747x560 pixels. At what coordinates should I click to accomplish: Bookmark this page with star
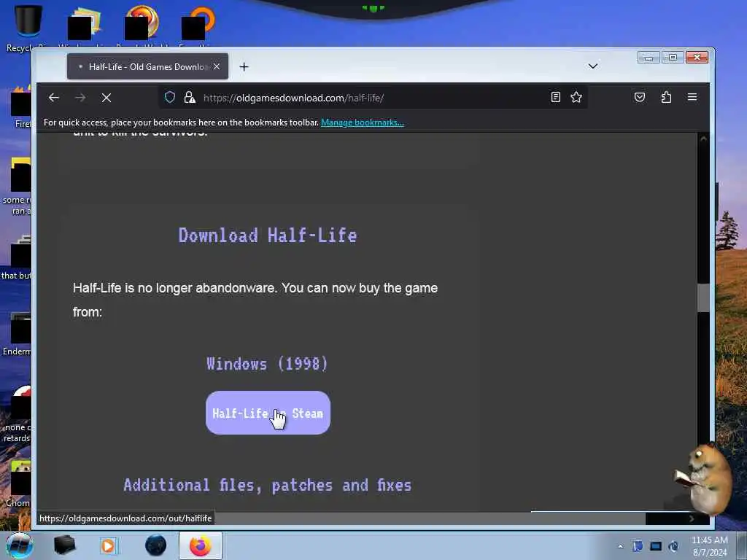point(576,97)
